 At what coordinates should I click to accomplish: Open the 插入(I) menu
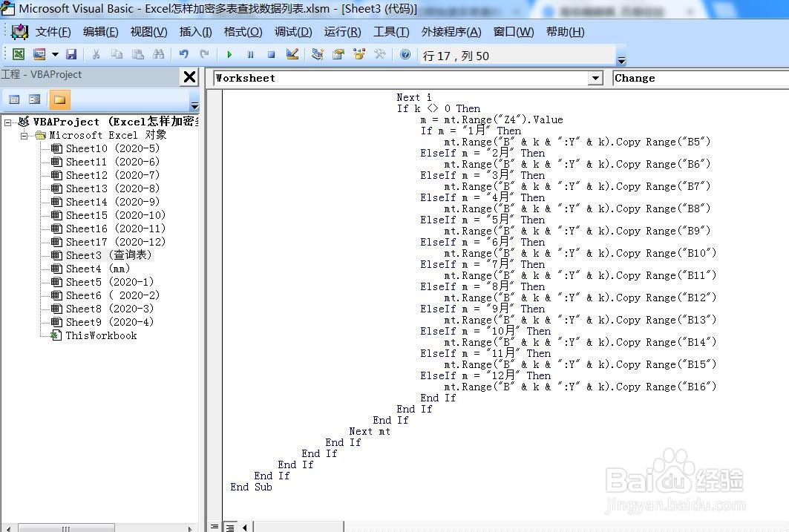click(x=196, y=32)
